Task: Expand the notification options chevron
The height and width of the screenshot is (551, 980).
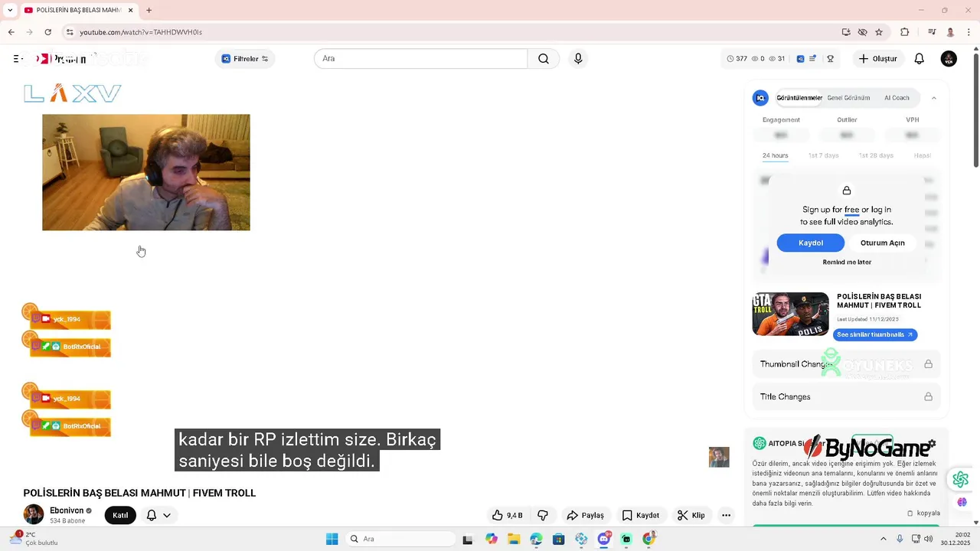Action: pyautogui.click(x=167, y=515)
